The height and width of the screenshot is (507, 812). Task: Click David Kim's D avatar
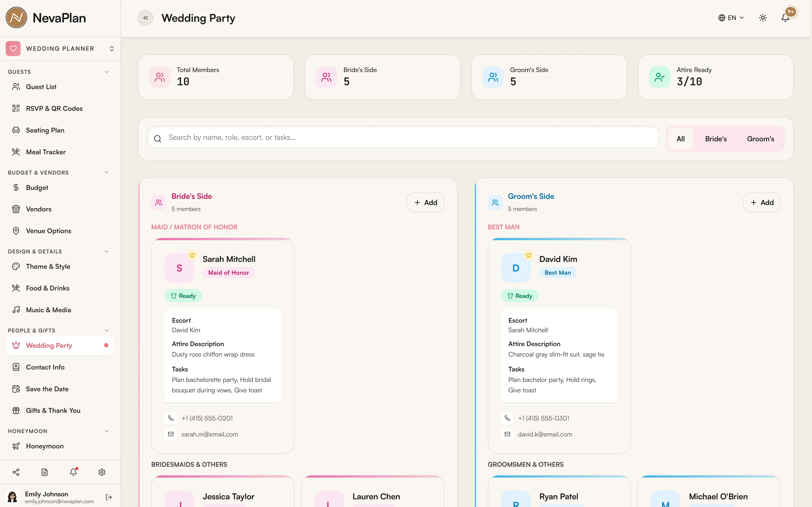(516, 268)
